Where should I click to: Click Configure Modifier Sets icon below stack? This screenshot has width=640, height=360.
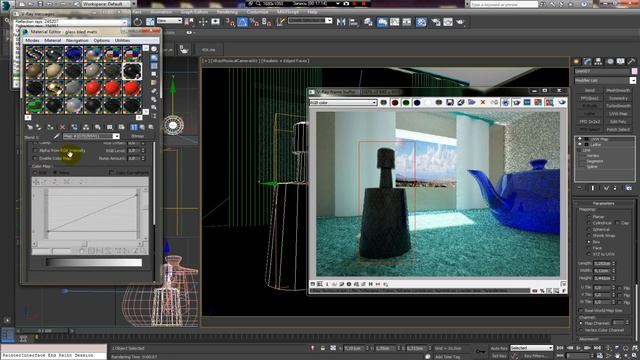[x=628, y=188]
